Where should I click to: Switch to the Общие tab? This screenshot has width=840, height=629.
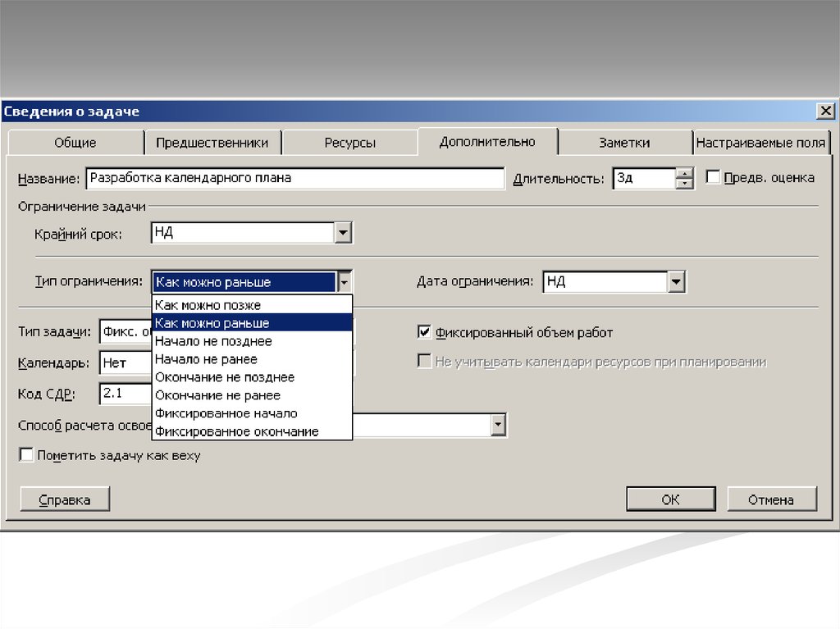pos(75,143)
